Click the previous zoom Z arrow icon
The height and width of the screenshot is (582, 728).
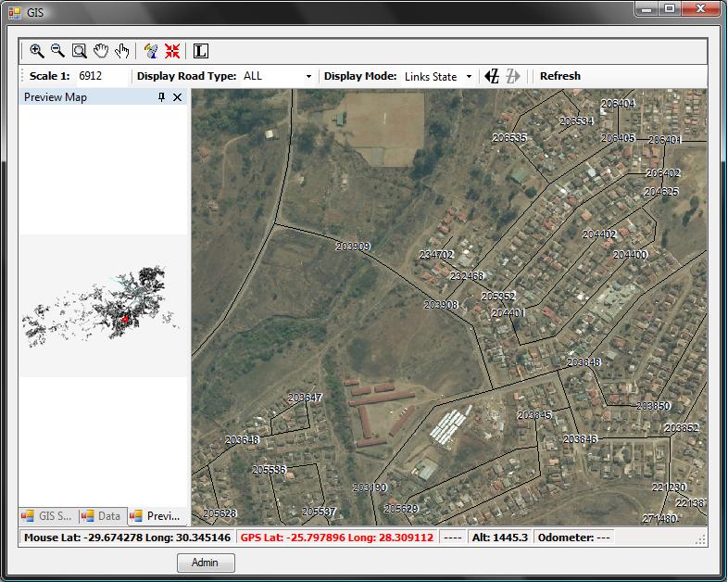coord(493,77)
